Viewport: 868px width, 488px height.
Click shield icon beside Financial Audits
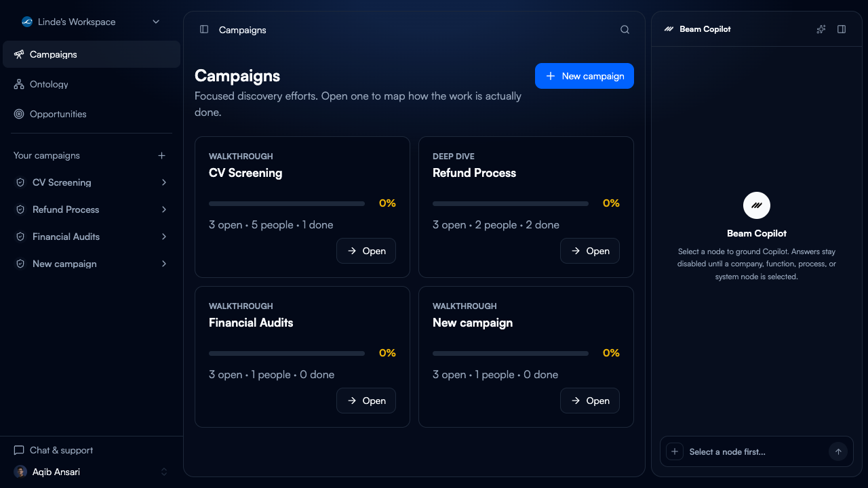20,237
